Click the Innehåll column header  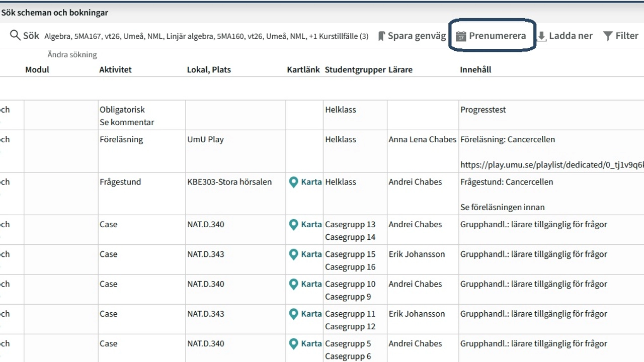475,70
